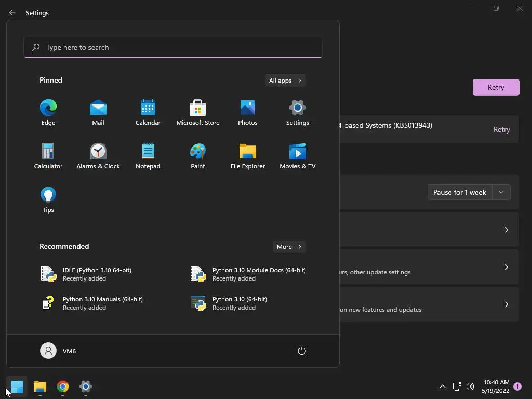
Task: Open Google Chrome from the taskbar
Action: coord(63,387)
